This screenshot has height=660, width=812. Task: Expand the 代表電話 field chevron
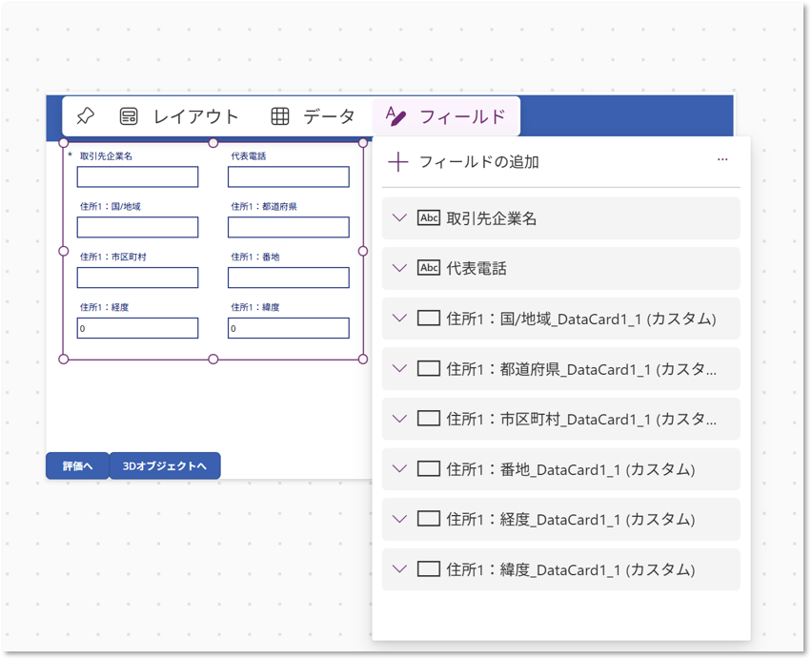(399, 268)
